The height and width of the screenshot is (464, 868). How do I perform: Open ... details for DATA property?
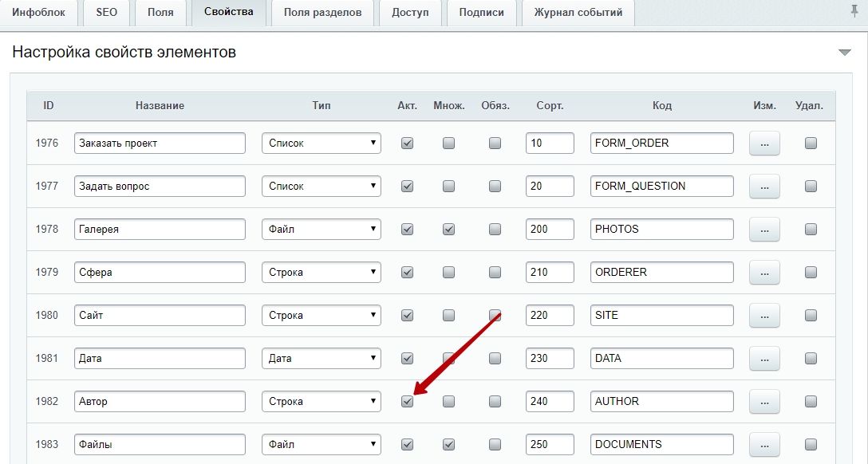point(764,359)
